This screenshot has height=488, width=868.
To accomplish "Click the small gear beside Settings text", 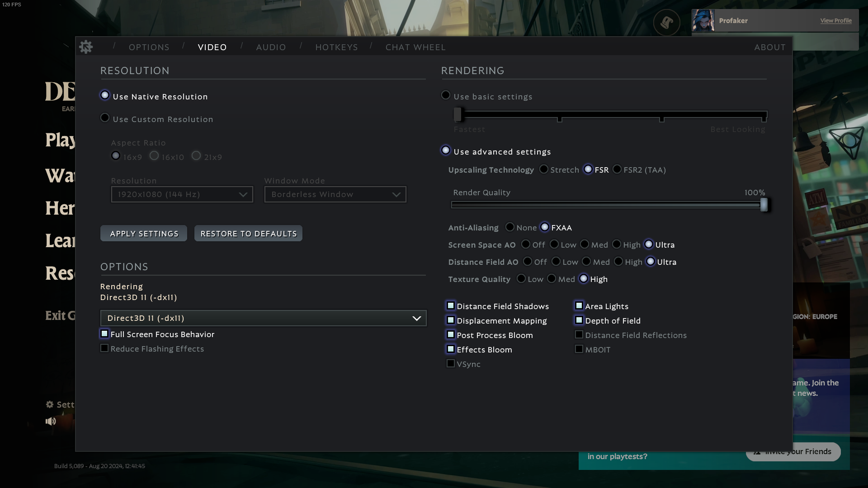I will pos(50,404).
